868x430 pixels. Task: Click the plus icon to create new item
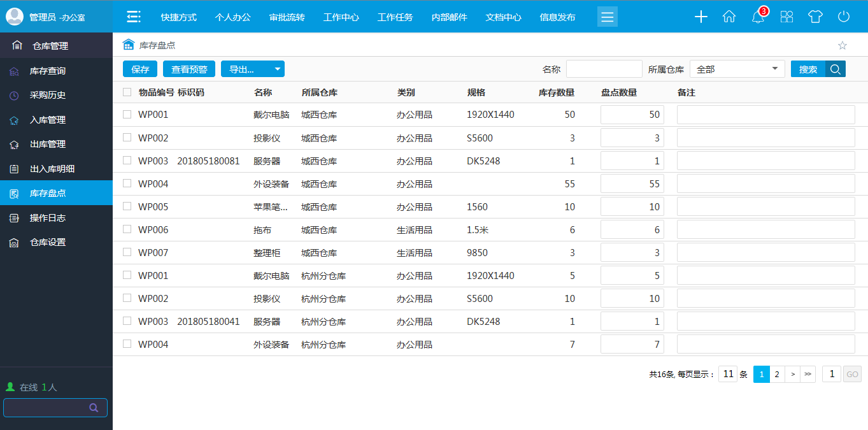[701, 17]
